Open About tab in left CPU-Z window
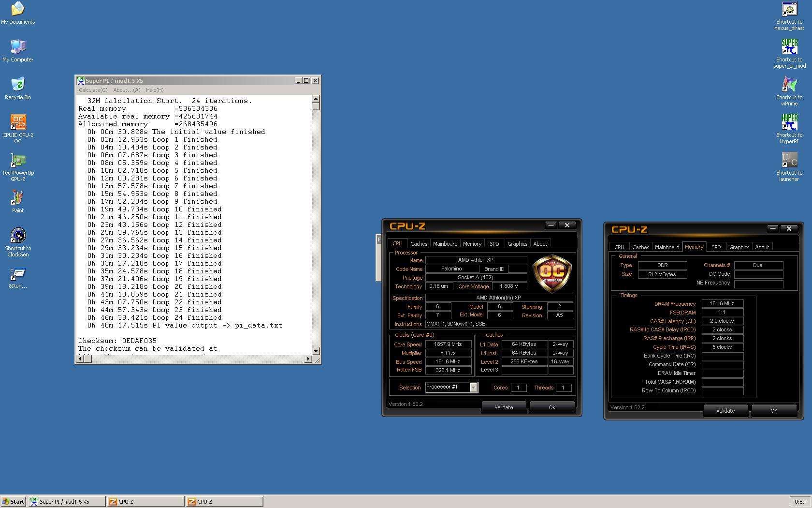 tap(540, 244)
